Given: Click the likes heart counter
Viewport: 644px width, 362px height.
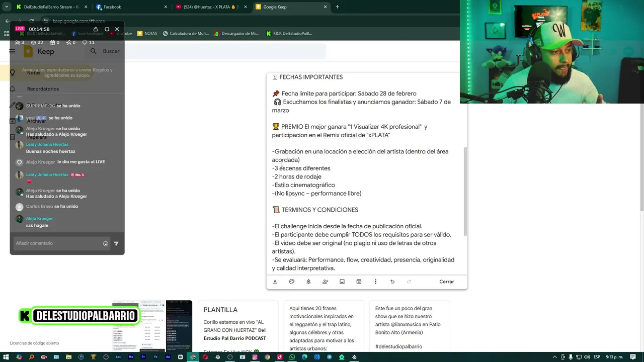Looking at the screenshot, I should click(88, 43).
